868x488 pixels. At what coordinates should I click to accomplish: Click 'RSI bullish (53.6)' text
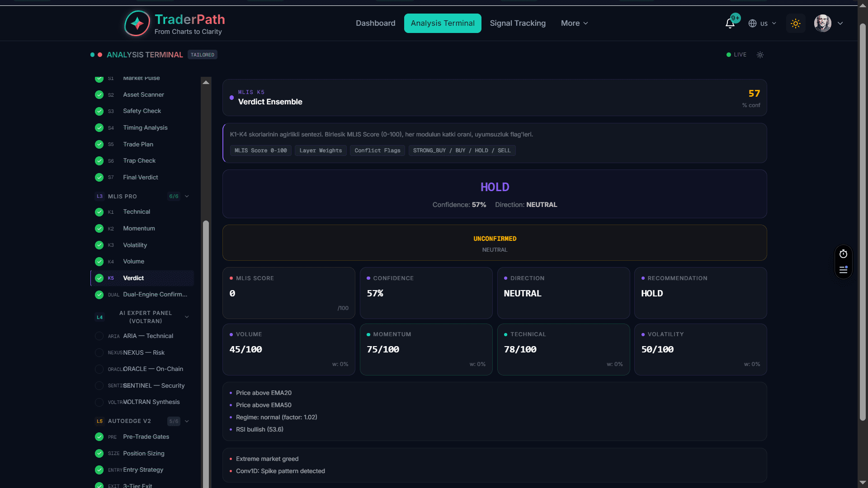tap(259, 429)
